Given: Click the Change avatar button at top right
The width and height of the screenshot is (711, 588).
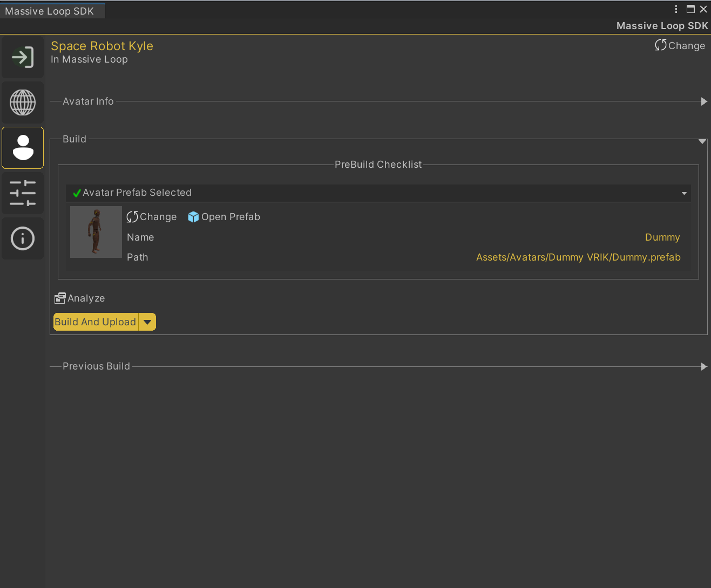Looking at the screenshot, I should pos(680,46).
